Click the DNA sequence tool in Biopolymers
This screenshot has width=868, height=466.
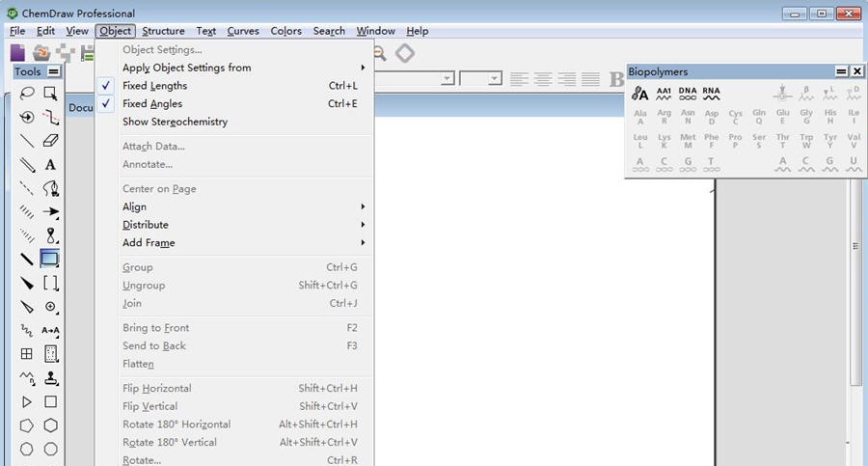(x=688, y=94)
